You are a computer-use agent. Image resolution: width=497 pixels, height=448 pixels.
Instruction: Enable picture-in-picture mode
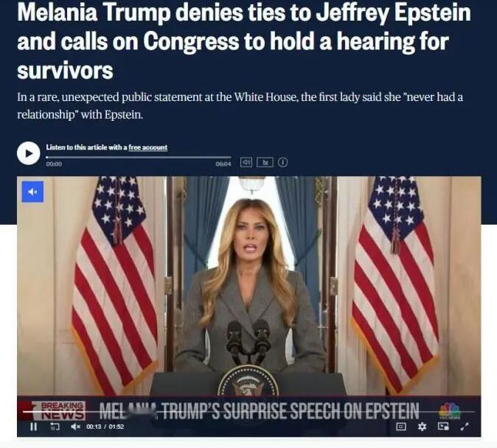coord(443,427)
